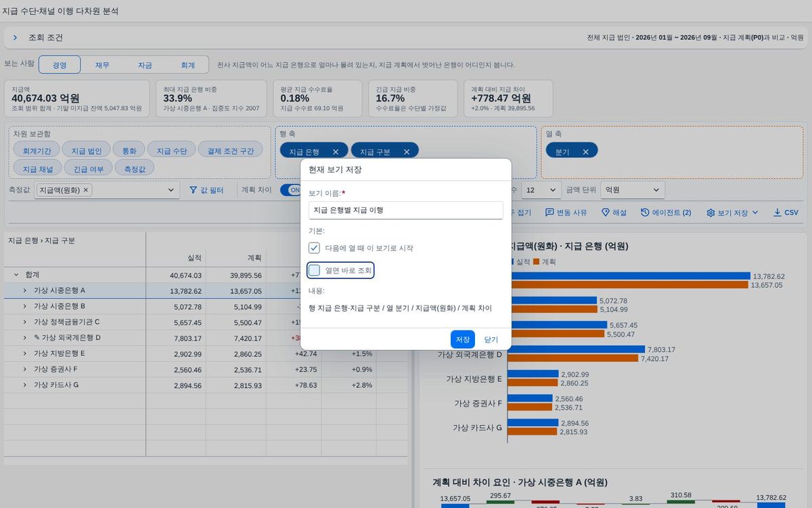Click pencil note icon on 외국계은행 D
812x508 pixels.
click(x=37, y=337)
